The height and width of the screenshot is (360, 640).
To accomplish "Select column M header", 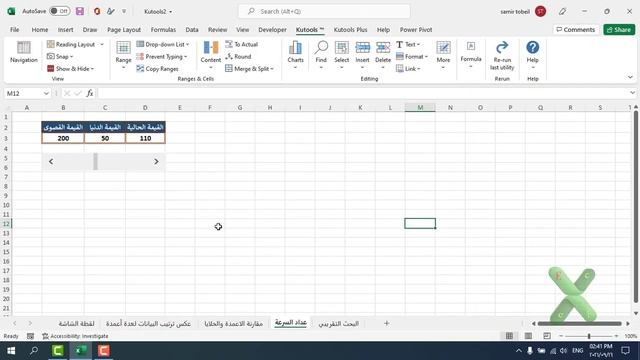I will [x=420, y=107].
